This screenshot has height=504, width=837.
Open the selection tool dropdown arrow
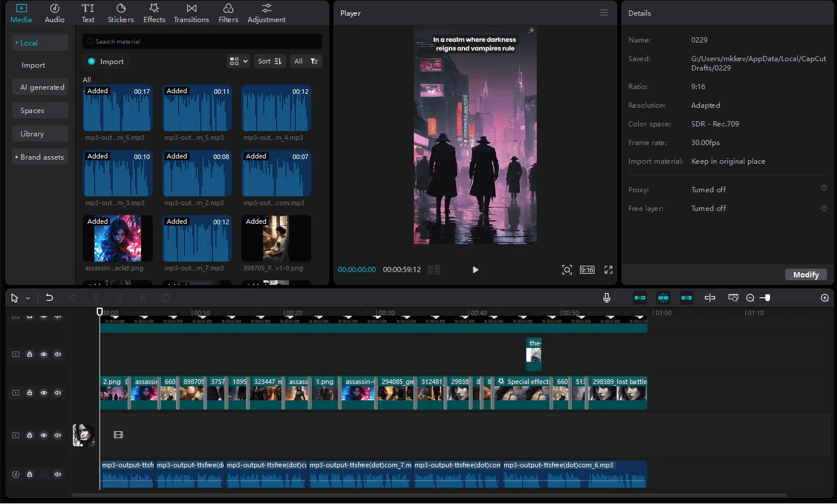click(x=27, y=298)
